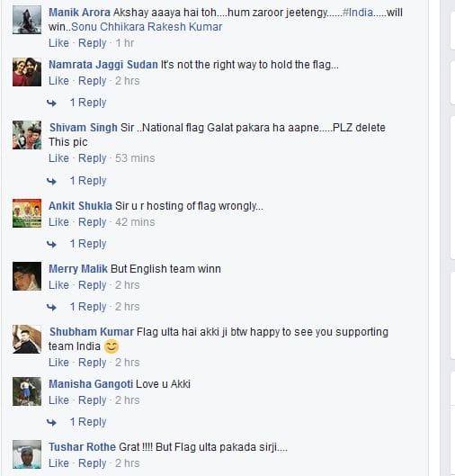Click the reply arrow under Shivam Singh's comment
The height and width of the screenshot is (476, 455).
[x=51, y=181]
